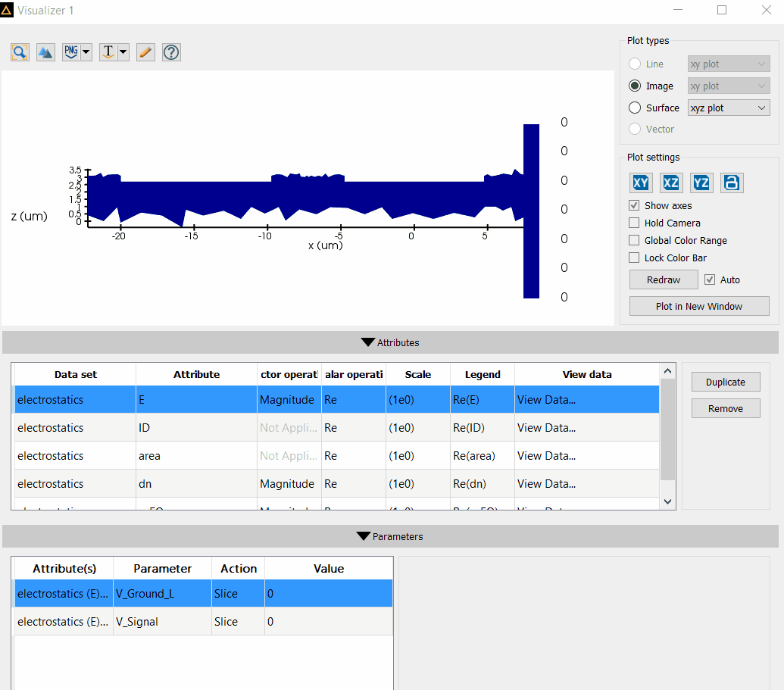Select the Line plot type
The image size is (784, 690).
635,64
